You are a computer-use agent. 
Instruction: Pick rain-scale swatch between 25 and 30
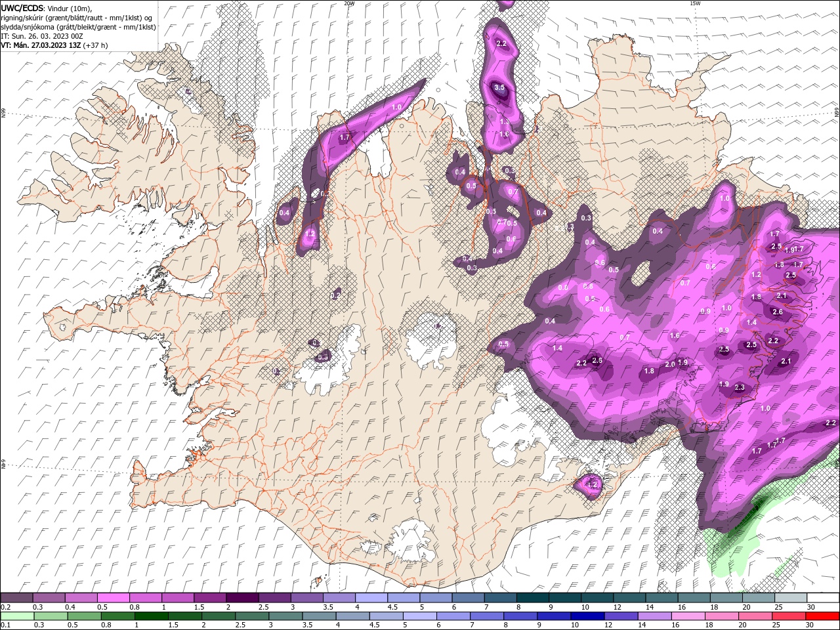[x=788, y=616]
